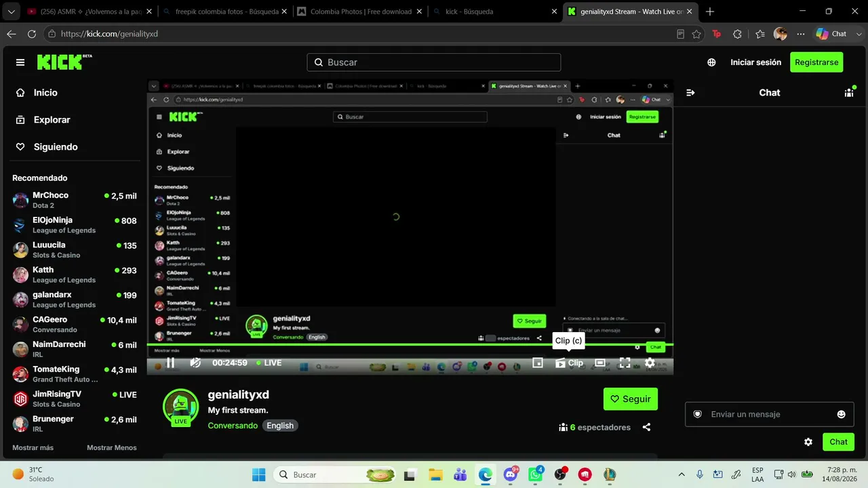The height and width of the screenshot is (488, 868).
Task: Follow genialityxd with the Seguir button
Action: (631, 399)
